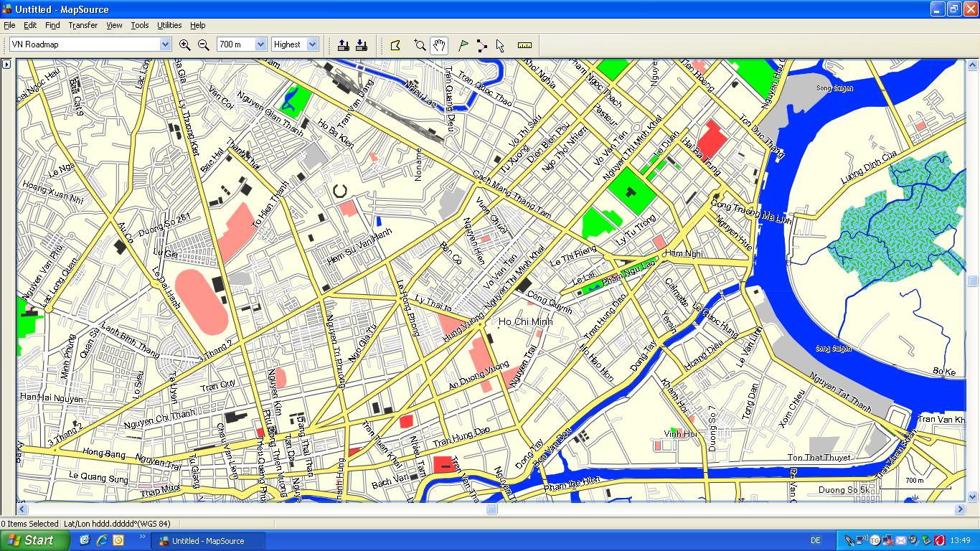Select the Waypoint flag tool

coord(463,45)
